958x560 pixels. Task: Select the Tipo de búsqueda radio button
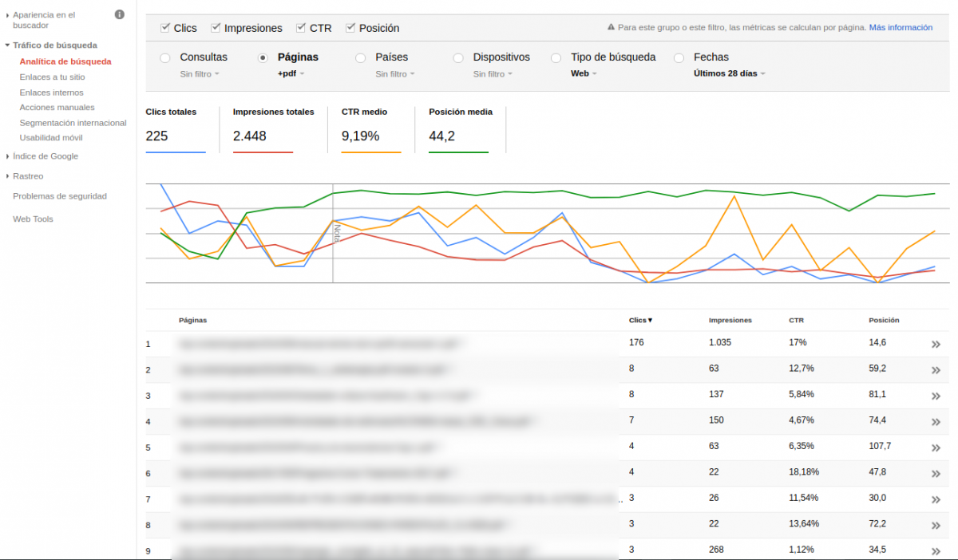(556, 57)
